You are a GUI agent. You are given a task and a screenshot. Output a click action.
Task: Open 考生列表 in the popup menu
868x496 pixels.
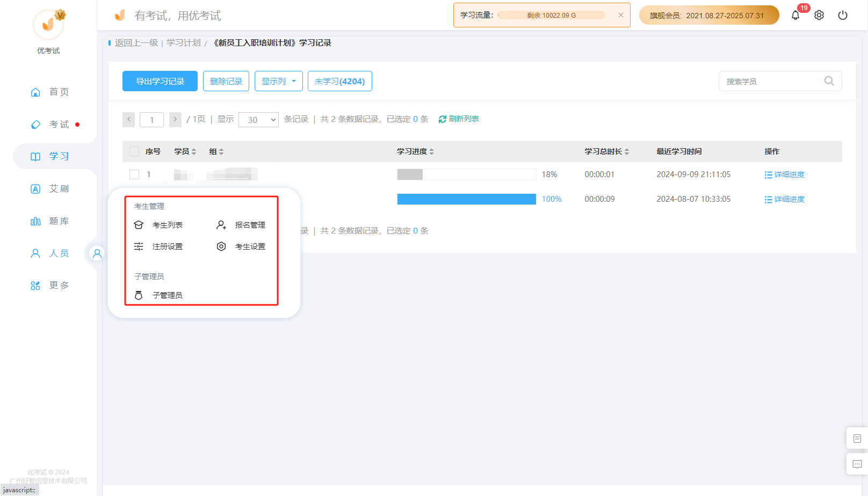pyautogui.click(x=158, y=225)
